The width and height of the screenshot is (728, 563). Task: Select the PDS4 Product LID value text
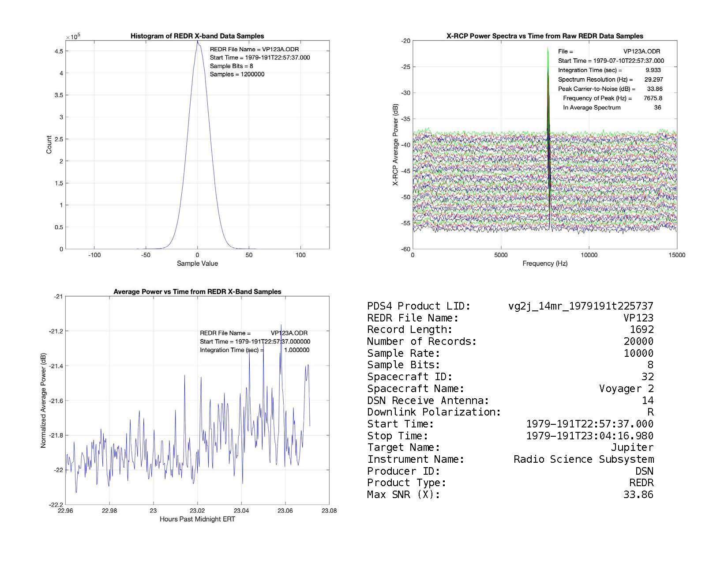581,306
